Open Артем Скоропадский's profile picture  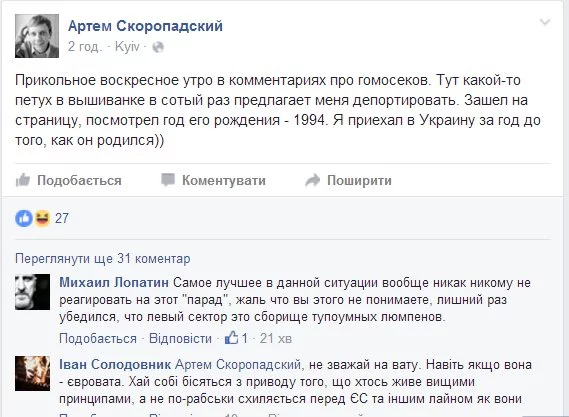tap(37, 36)
